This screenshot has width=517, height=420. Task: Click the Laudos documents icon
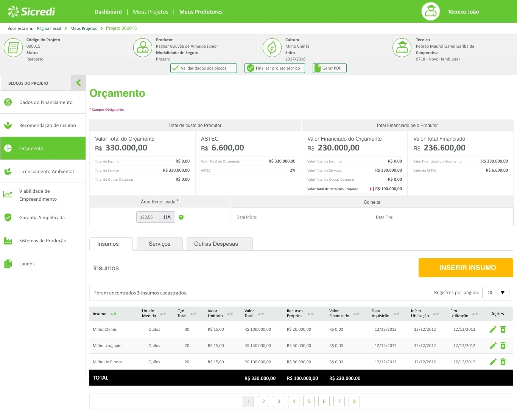[8, 264]
